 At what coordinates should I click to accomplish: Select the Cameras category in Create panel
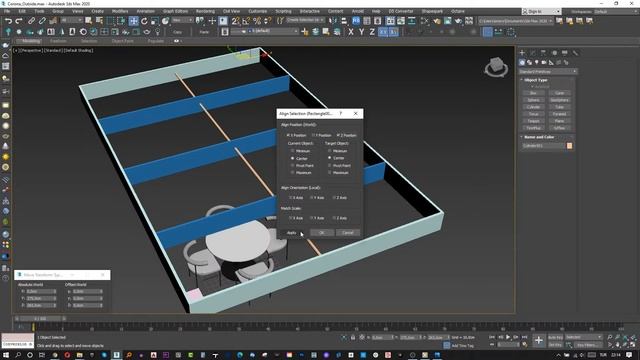(544, 62)
